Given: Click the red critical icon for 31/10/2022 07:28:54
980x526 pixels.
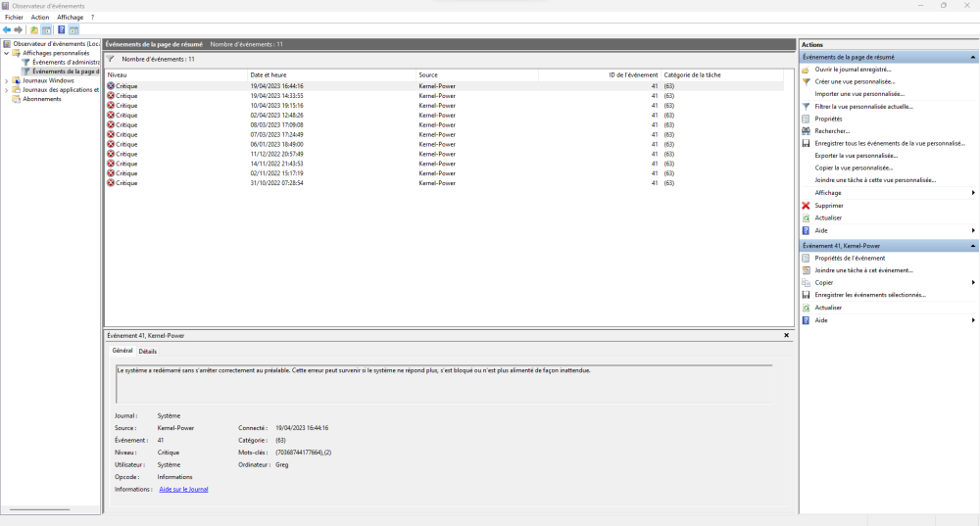Looking at the screenshot, I should (111, 182).
